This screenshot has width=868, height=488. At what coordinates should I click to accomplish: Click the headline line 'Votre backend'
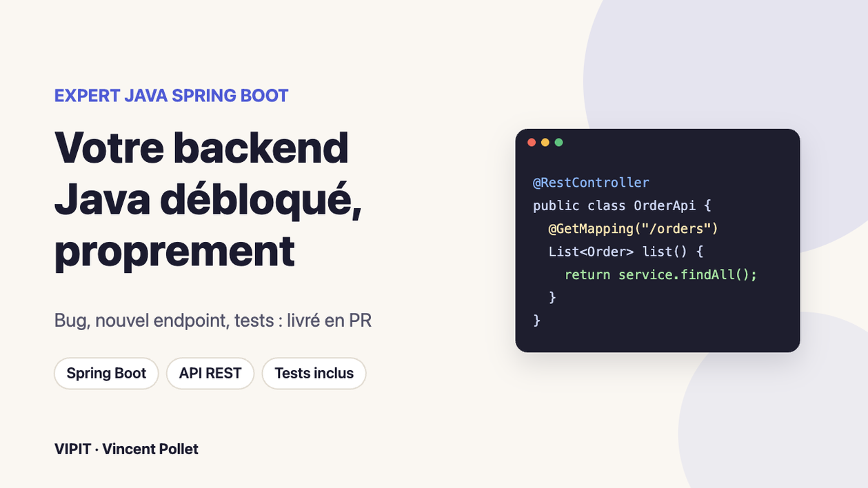tap(201, 148)
